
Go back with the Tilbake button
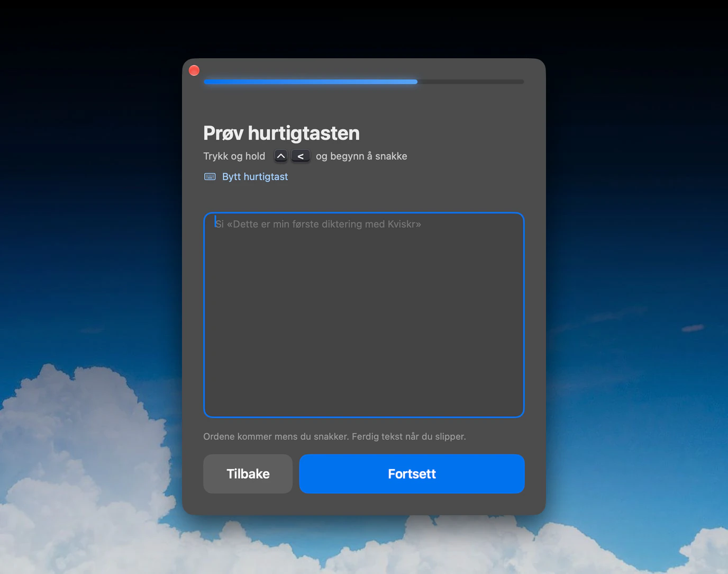[x=248, y=474]
